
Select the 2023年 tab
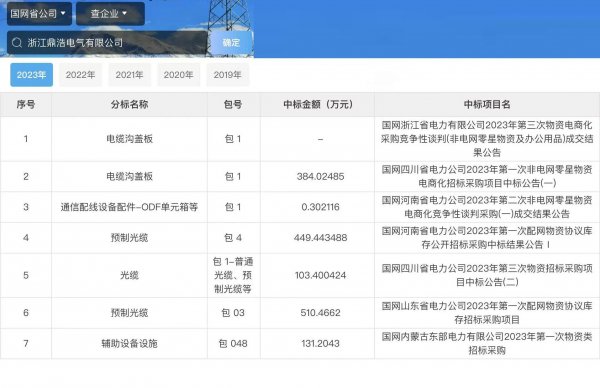coord(31,75)
